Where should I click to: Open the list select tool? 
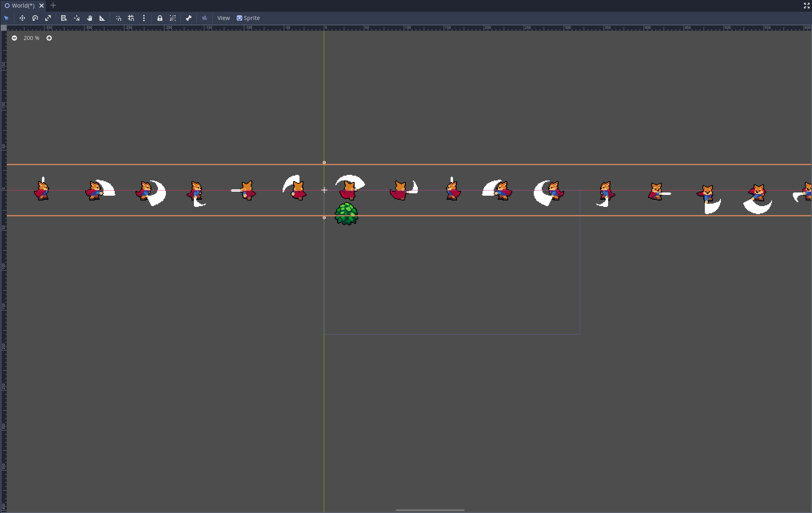pos(64,18)
